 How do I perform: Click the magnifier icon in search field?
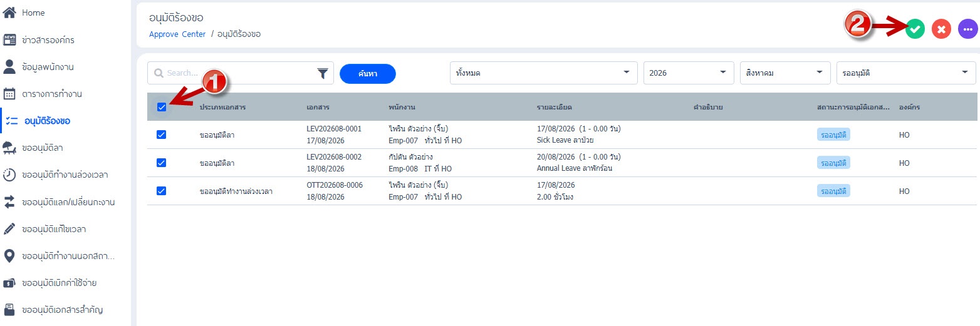coord(159,73)
